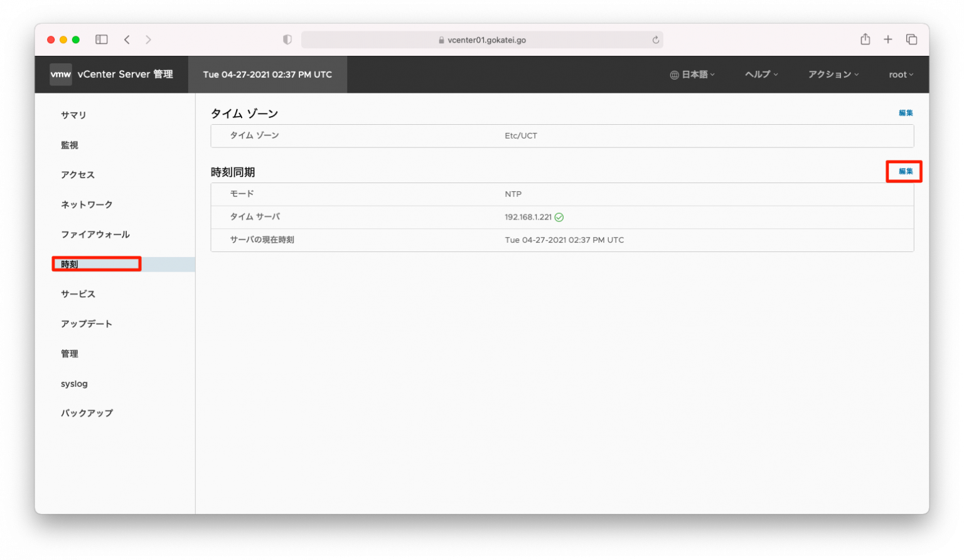Go back with browser back arrow

click(x=127, y=40)
